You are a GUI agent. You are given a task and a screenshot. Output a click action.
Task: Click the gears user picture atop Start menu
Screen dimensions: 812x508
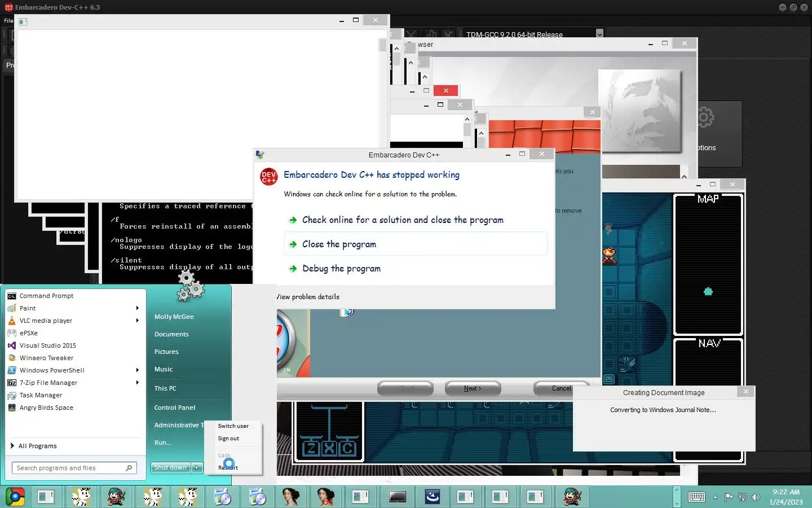click(x=190, y=286)
